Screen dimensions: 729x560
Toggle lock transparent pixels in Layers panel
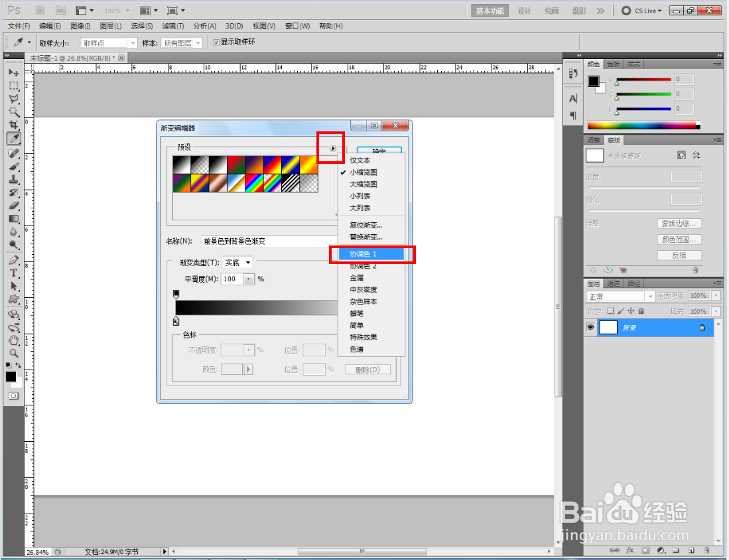click(x=610, y=311)
